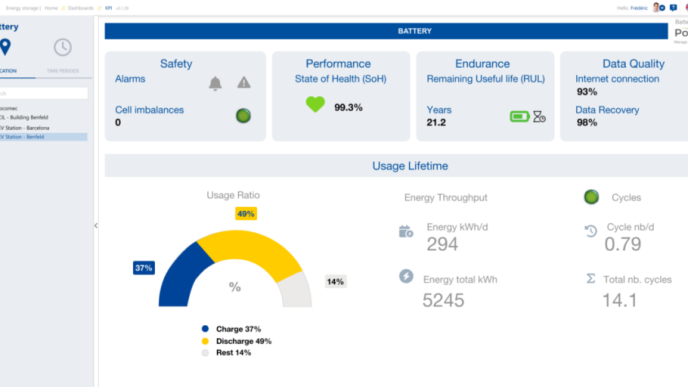The width and height of the screenshot is (688, 387).
Task: Click the BATTERY blue header bar
Action: (x=386, y=31)
